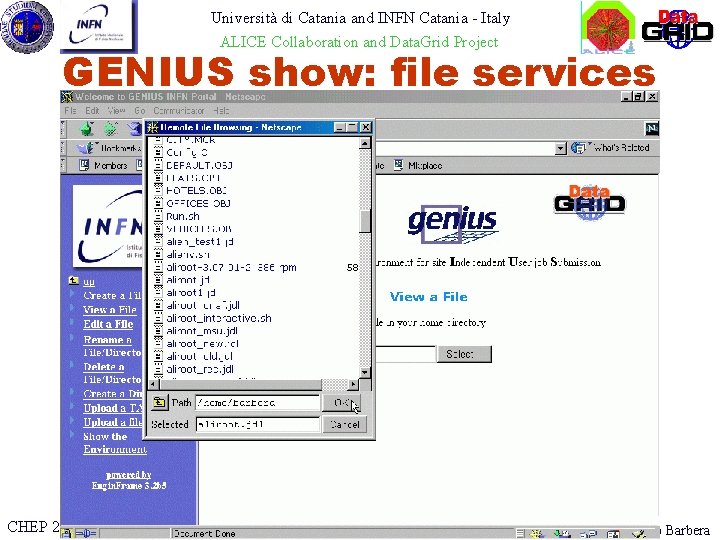Open the Help menu

pyautogui.click(x=221, y=111)
